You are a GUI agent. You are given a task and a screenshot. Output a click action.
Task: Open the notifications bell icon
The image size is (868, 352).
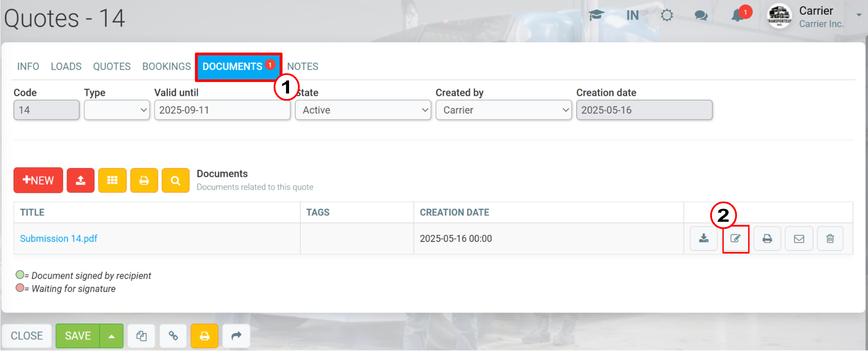738,15
